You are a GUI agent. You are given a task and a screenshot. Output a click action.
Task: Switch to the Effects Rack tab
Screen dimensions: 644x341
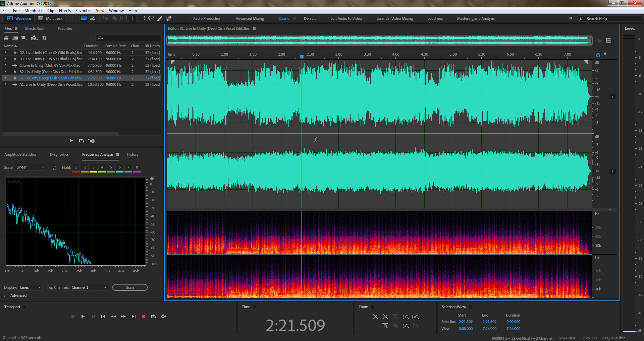[35, 28]
